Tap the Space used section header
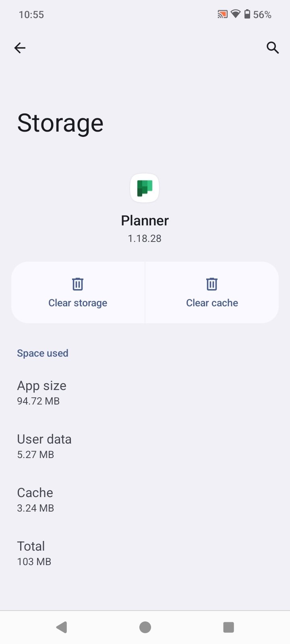Image resolution: width=290 pixels, height=644 pixels. [x=43, y=353]
